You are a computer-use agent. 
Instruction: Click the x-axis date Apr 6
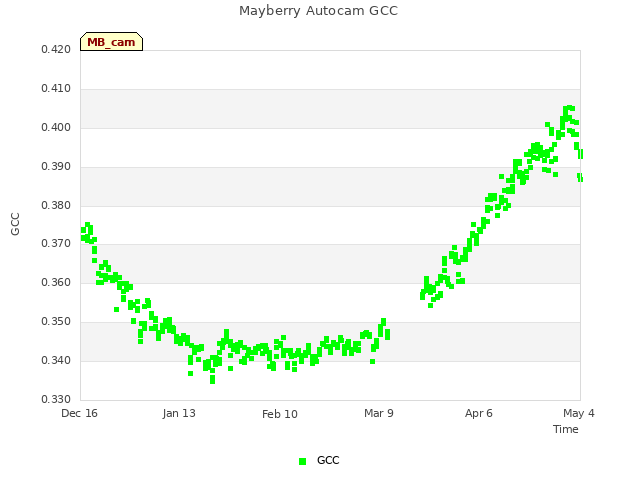(479, 413)
